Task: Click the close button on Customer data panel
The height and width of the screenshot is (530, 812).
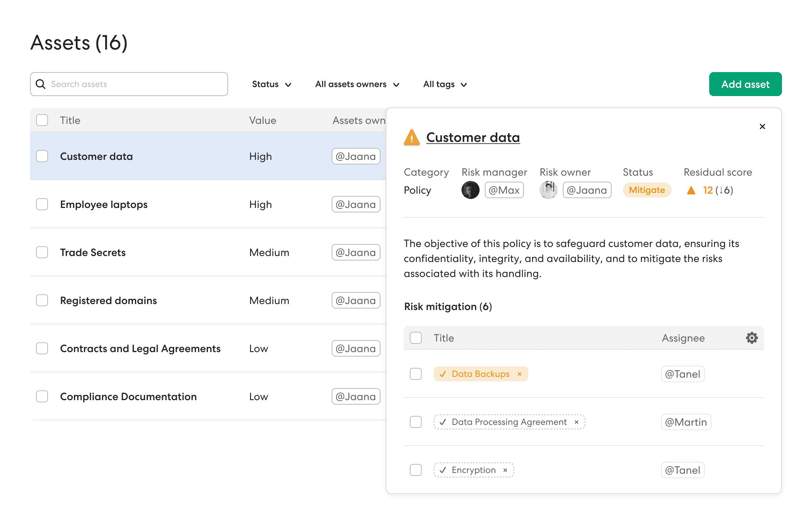Action: click(x=762, y=127)
